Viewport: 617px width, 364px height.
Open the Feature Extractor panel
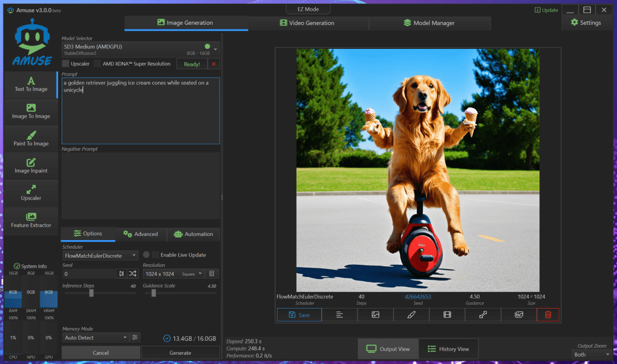point(31,220)
